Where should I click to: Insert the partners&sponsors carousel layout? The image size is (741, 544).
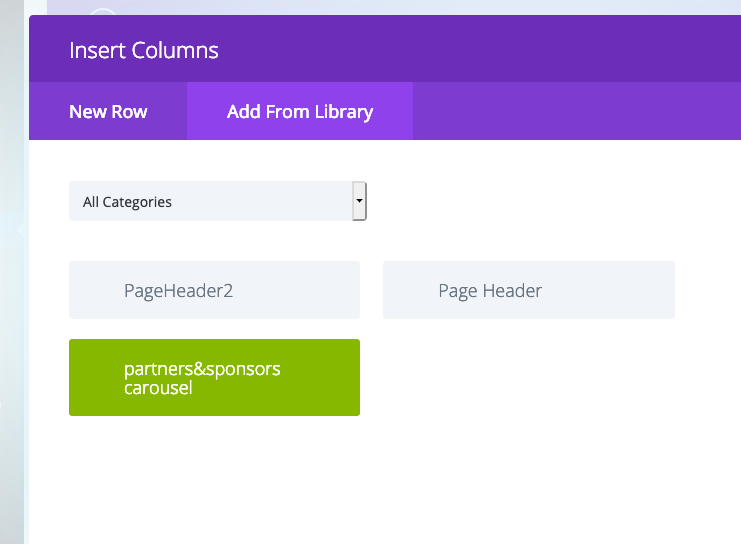pyautogui.click(x=215, y=378)
